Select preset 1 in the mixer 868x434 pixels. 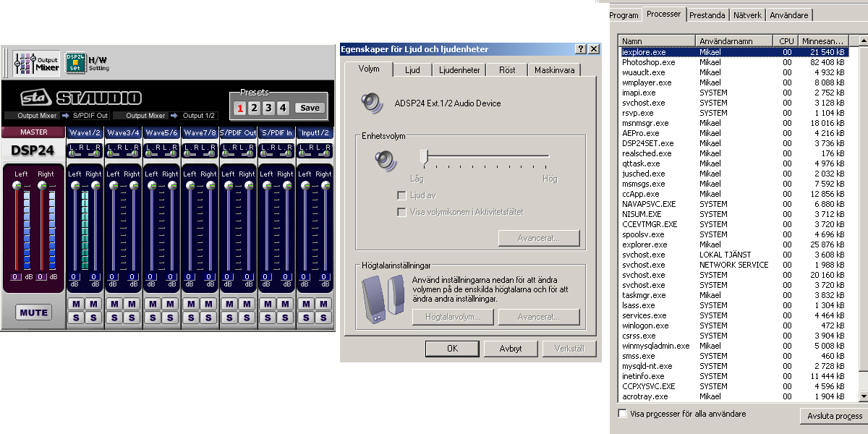[240, 108]
